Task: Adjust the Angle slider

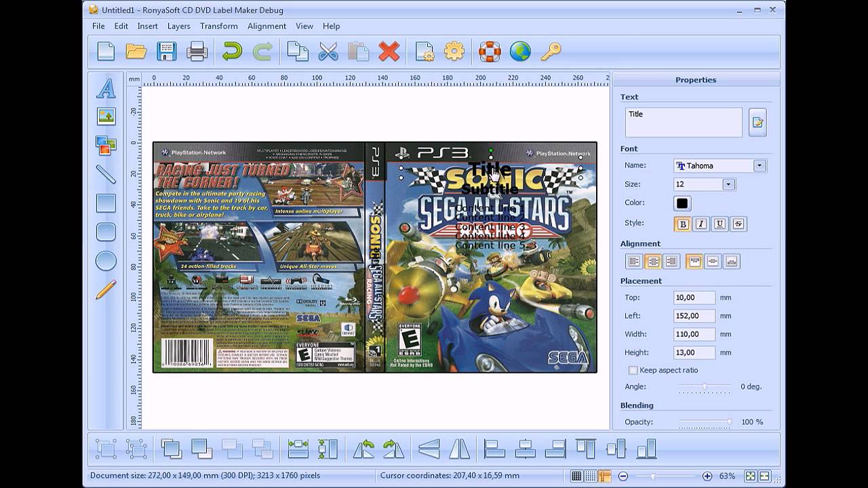Action: pyautogui.click(x=705, y=387)
